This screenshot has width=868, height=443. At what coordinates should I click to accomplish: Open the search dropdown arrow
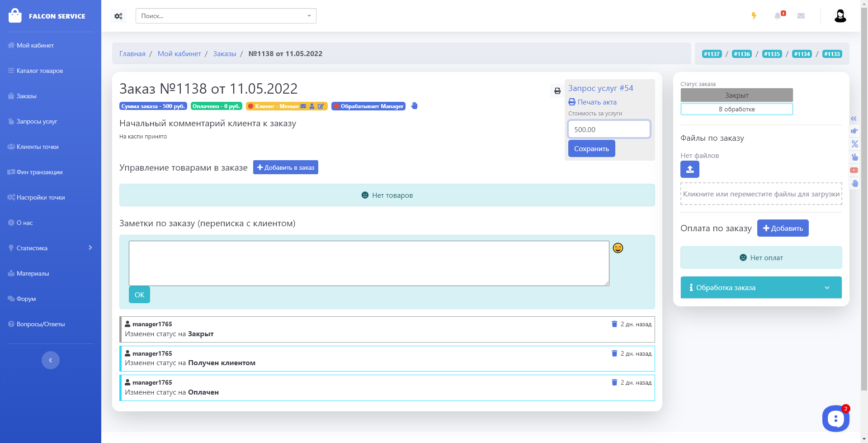309,16
